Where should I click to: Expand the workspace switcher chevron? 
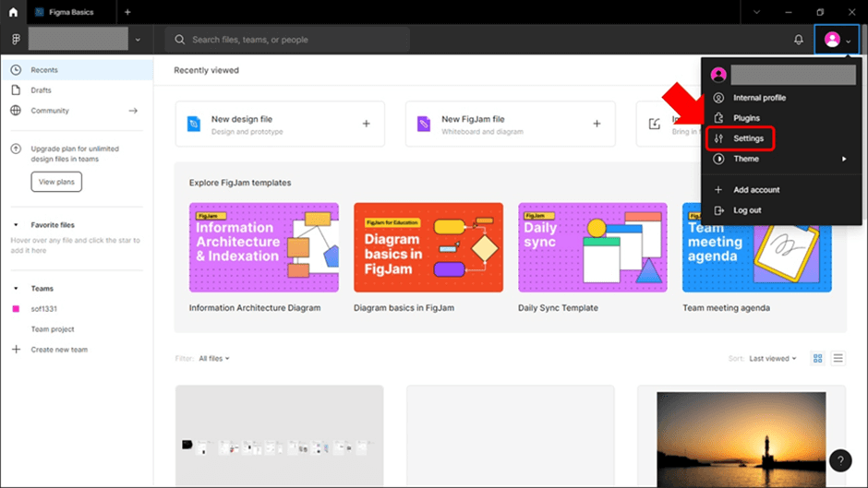click(138, 40)
